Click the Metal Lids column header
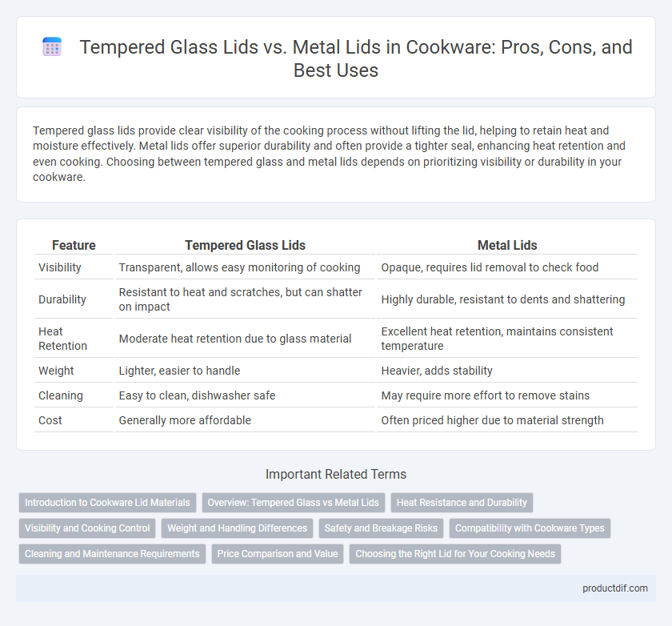The image size is (672, 626). pyautogui.click(x=507, y=245)
